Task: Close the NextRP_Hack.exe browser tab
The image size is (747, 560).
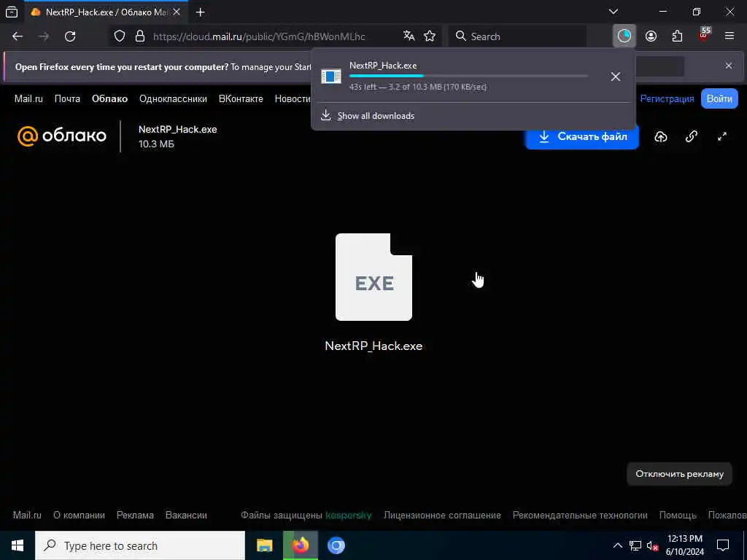Action: tap(177, 12)
